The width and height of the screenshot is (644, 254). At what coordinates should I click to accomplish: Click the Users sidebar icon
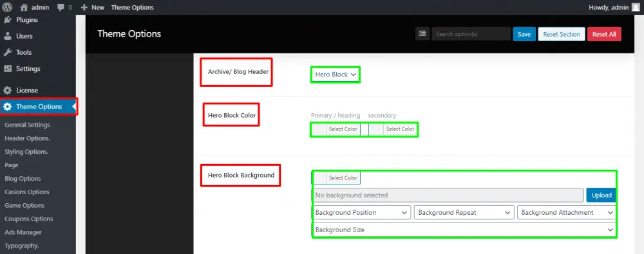click(x=8, y=36)
